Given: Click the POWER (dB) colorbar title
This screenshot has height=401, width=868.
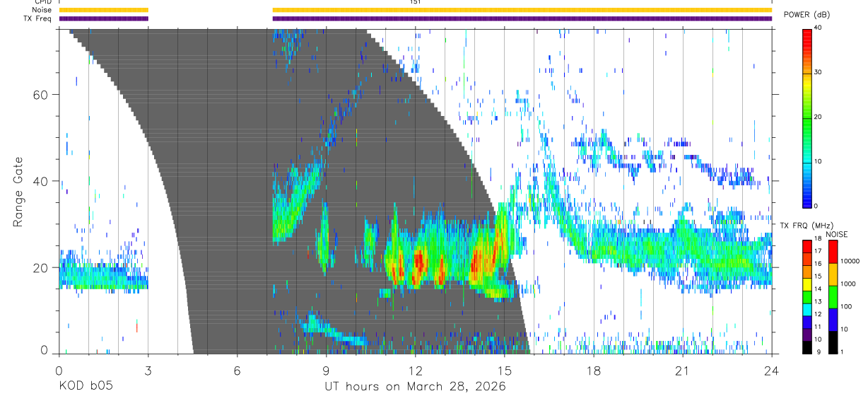Looking at the screenshot, I should [x=807, y=14].
